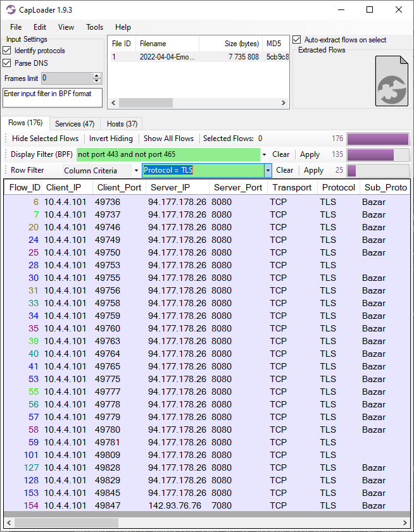Click the File ID column header
The image size is (414, 532).
[x=122, y=44]
